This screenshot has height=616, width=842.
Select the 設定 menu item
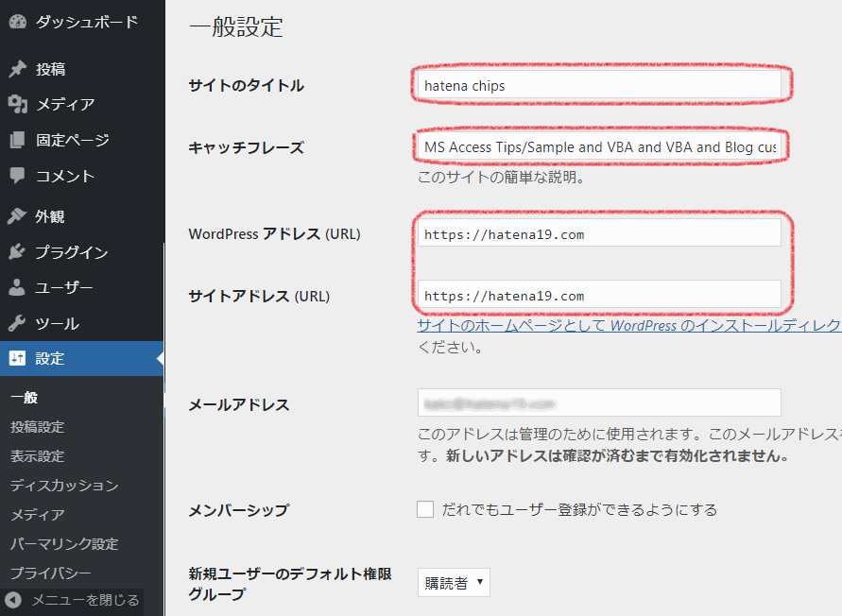82,358
